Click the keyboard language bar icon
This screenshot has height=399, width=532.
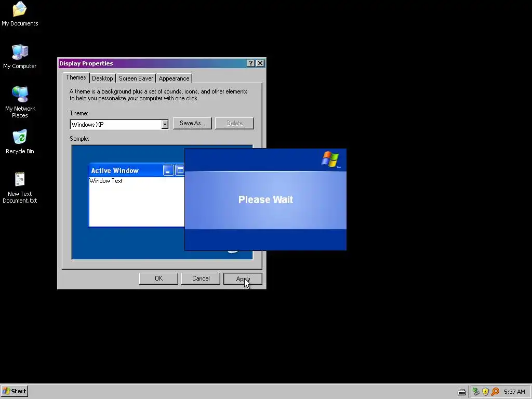coord(462,392)
